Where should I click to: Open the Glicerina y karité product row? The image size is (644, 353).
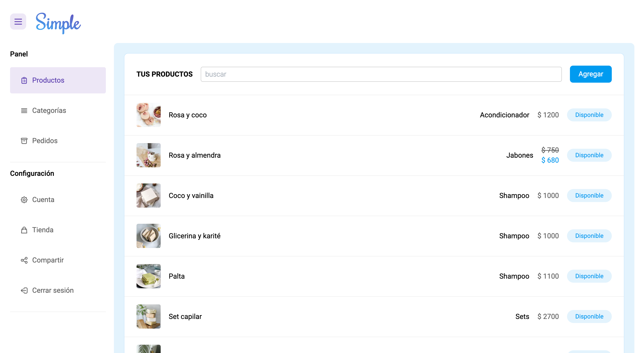[x=194, y=236]
